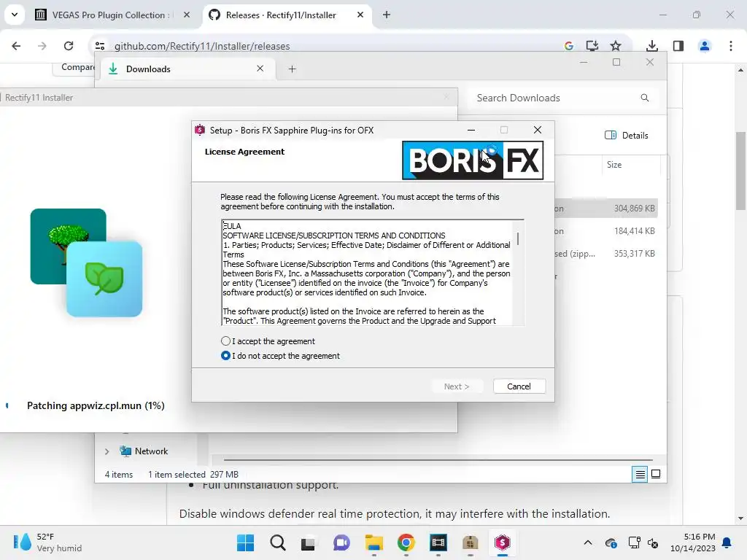The image size is (747, 560).
Task: Select "I do not accept the agreement" option
Action: pos(226,356)
